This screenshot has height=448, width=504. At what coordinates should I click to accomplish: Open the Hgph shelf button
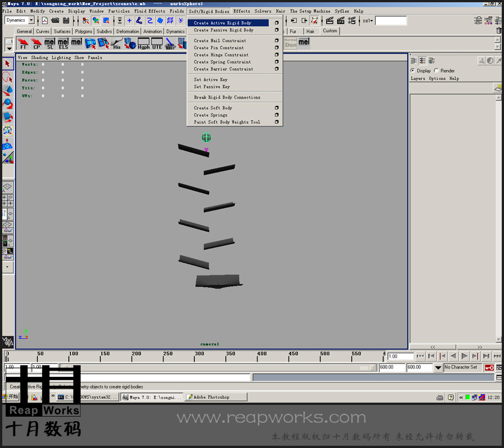coord(144,43)
